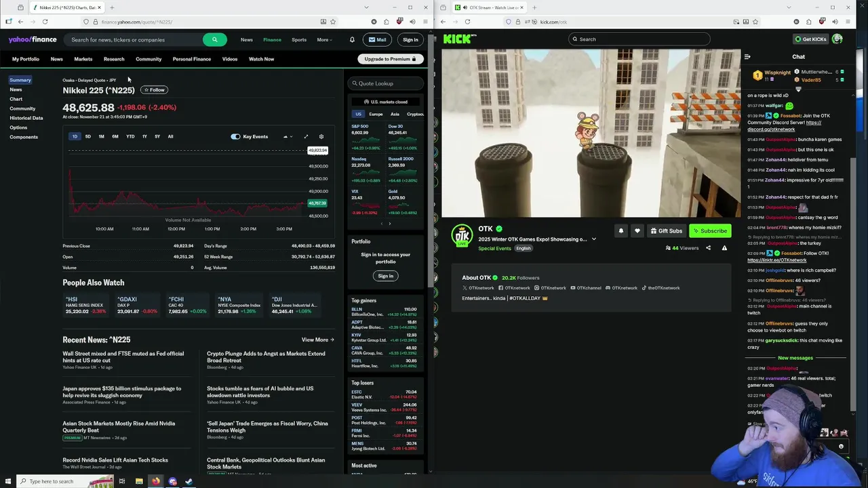Open the Asia markets tab
This screenshot has height=488, width=868.
point(395,114)
